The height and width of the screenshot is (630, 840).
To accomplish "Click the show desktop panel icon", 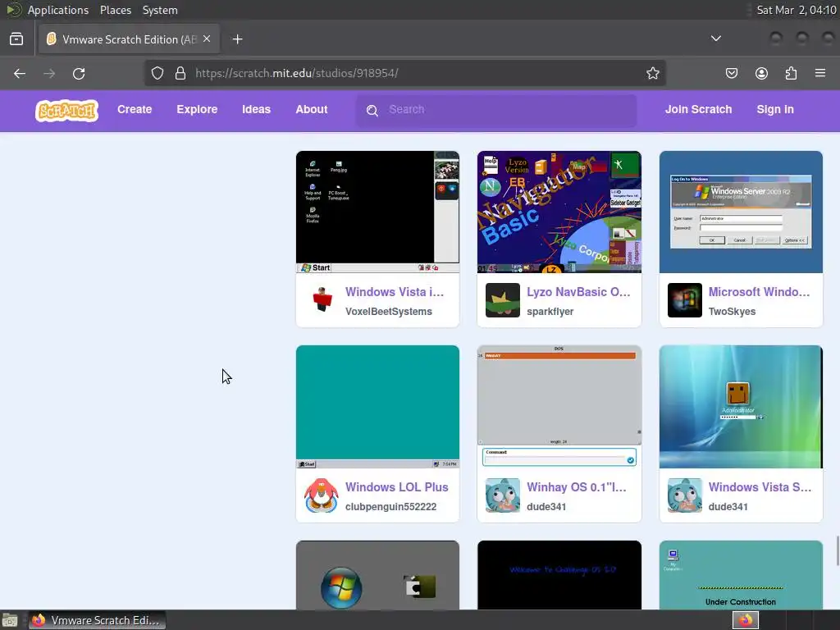I will point(10,620).
